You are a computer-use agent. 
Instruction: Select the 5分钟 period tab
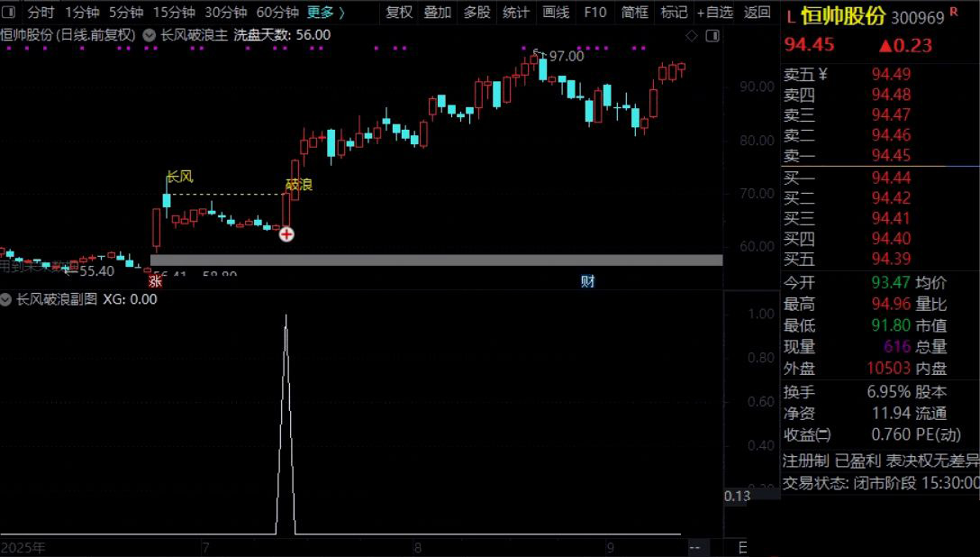125,12
